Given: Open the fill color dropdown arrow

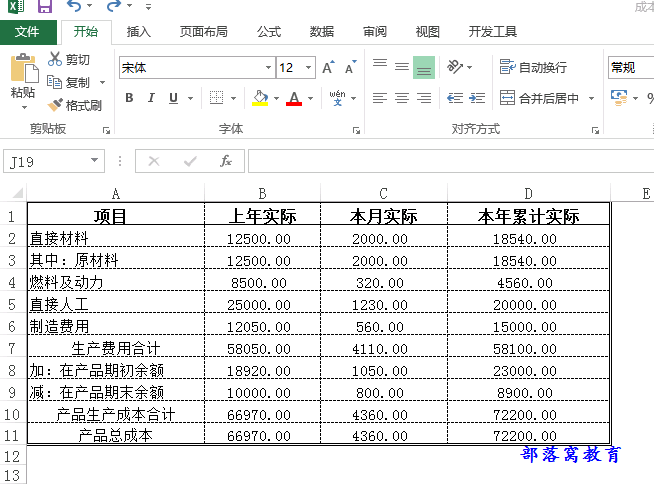Looking at the screenshot, I should point(276,98).
